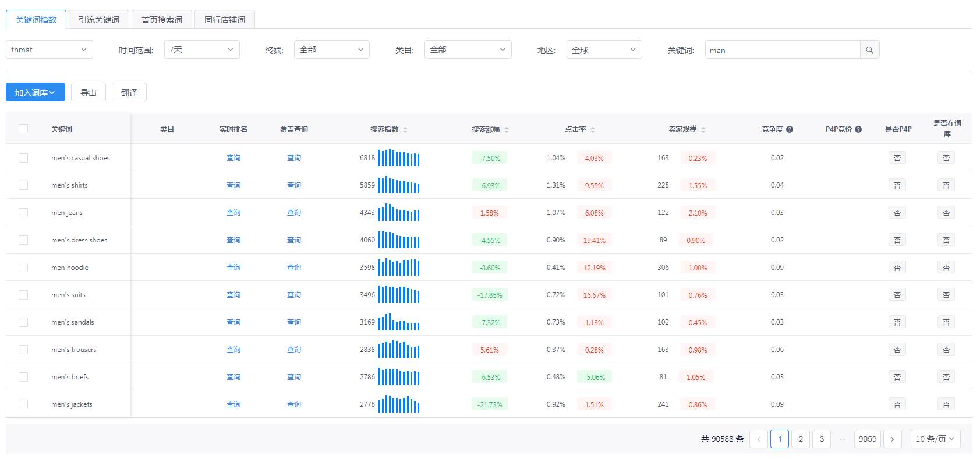Image resolution: width=980 pixels, height=461 pixels.
Task: Tick the men hoodie row checkbox
Action: click(x=23, y=267)
